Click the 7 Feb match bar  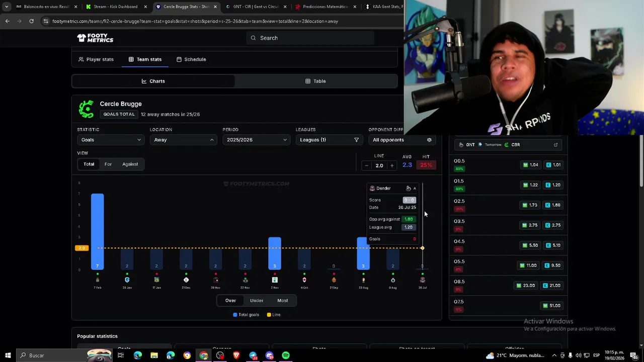coord(98,231)
